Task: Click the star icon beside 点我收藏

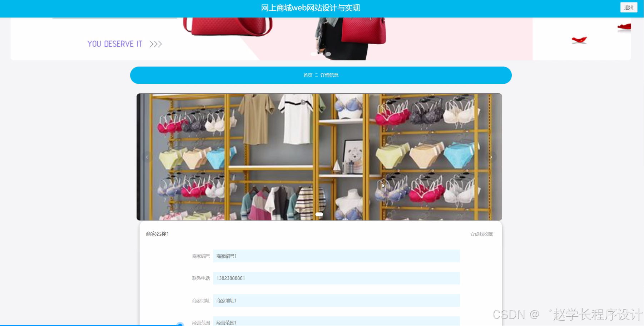Action: click(x=472, y=234)
